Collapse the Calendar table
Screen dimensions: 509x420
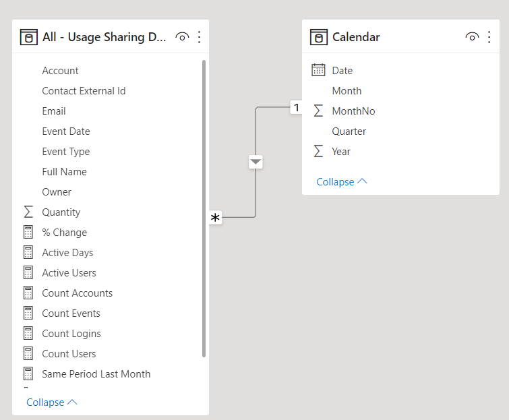342,182
